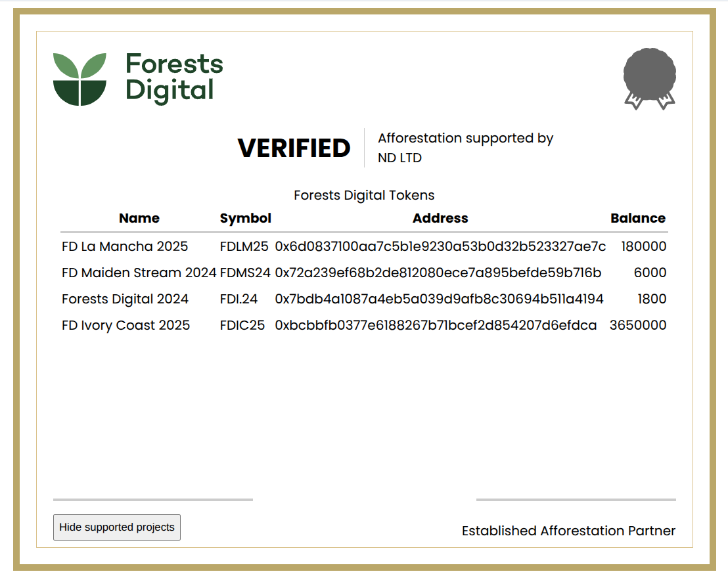The width and height of the screenshot is (728, 578).
Task: Click the address starting 0x7bdb4a1087a4
Action: click(439, 299)
